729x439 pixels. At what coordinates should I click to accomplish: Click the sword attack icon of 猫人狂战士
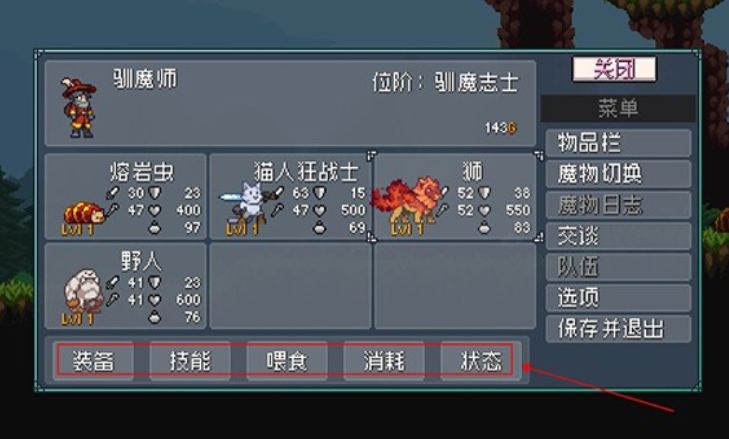pos(278,192)
